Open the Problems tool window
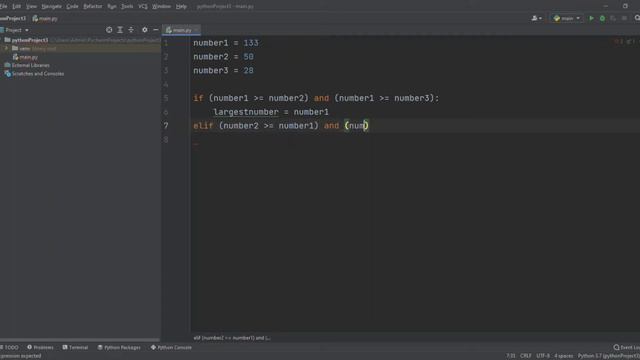The height and width of the screenshot is (360, 640). 40,347
